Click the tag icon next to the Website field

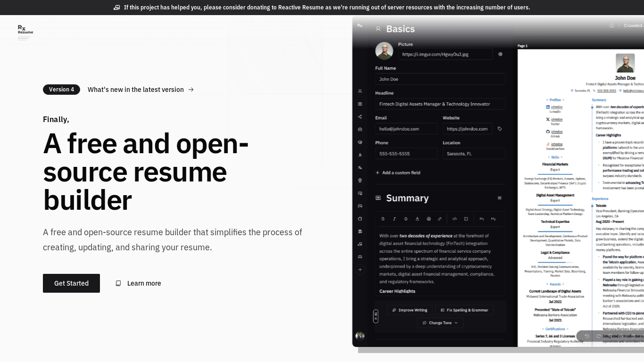(500, 129)
